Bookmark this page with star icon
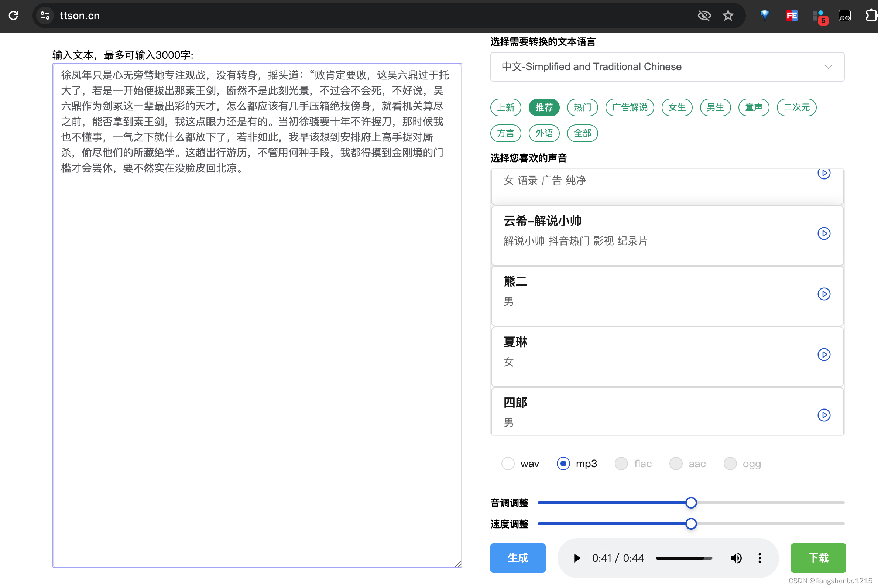This screenshot has width=878, height=588. pos(728,16)
